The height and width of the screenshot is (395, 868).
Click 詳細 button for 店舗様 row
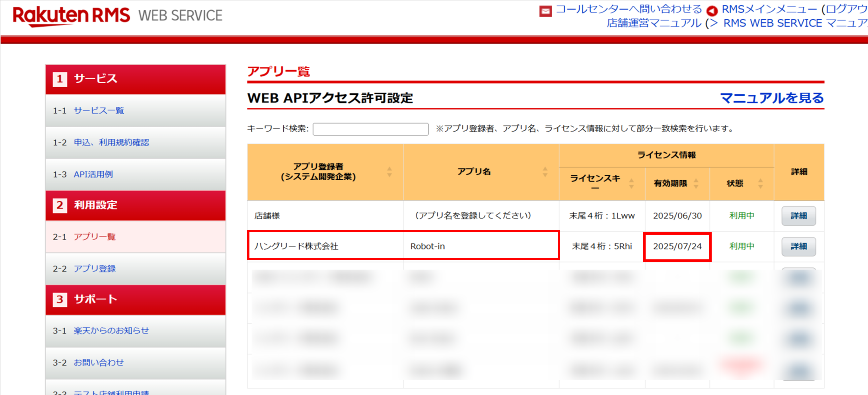coord(799,216)
